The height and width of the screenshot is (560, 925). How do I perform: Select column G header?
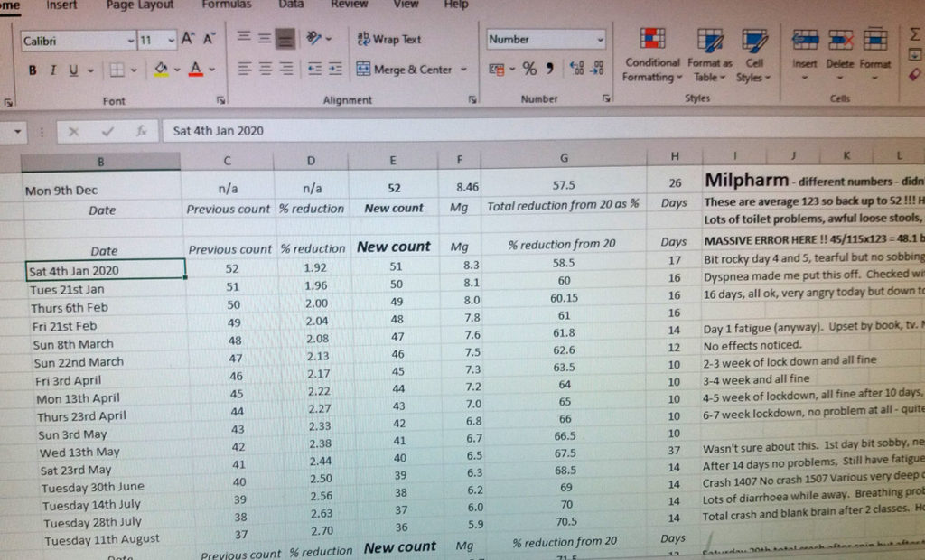(x=564, y=157)
